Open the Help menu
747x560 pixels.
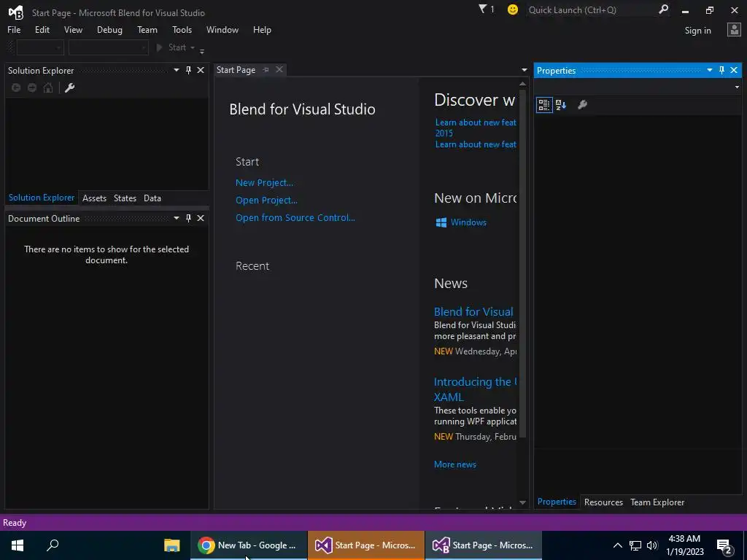262,29
